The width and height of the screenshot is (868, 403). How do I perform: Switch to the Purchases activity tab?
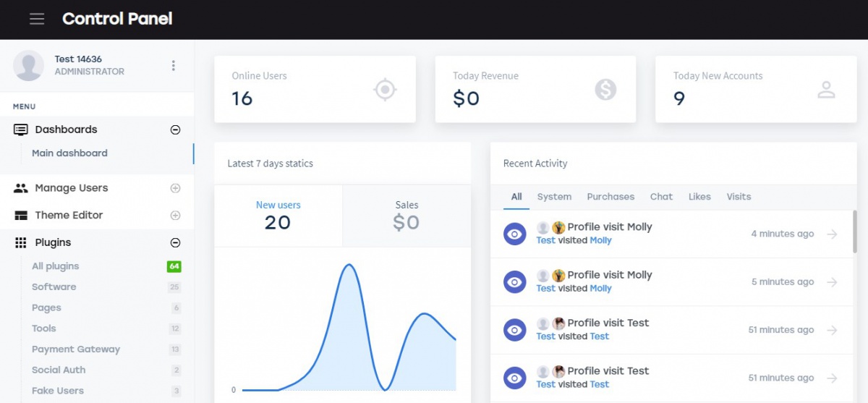[x=610, y=197]
